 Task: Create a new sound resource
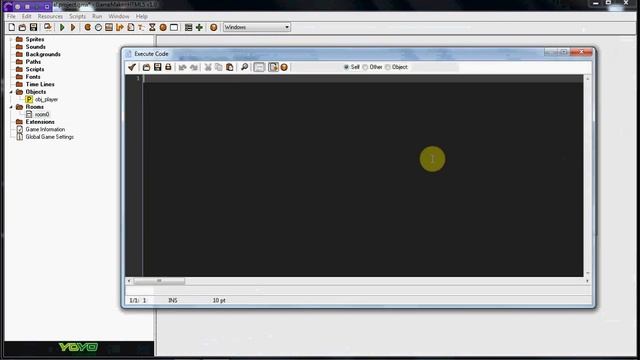click(98, 27)
